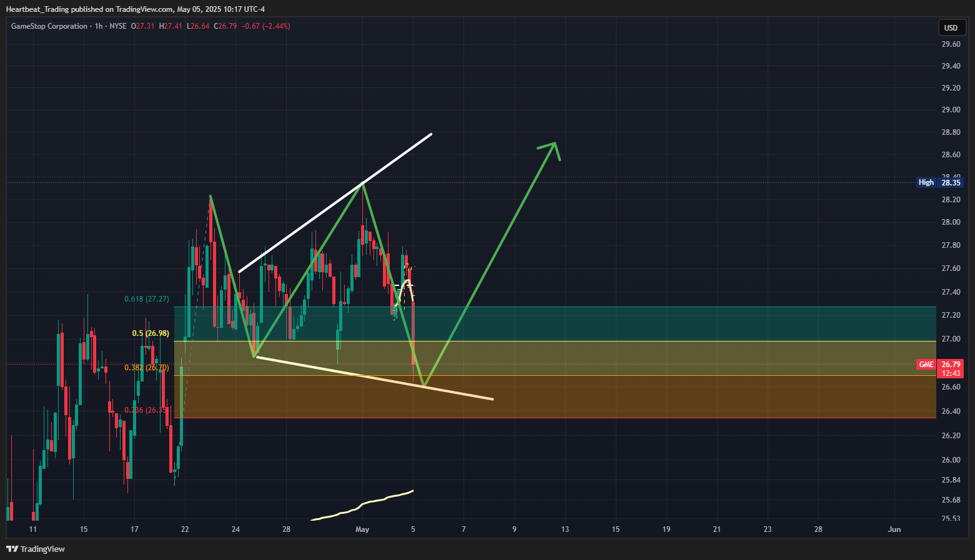The height and width of the screenshot is (560, 975).
Task: Click the GameStop Corporation symbol title
Action: click(x=49, y=26)
